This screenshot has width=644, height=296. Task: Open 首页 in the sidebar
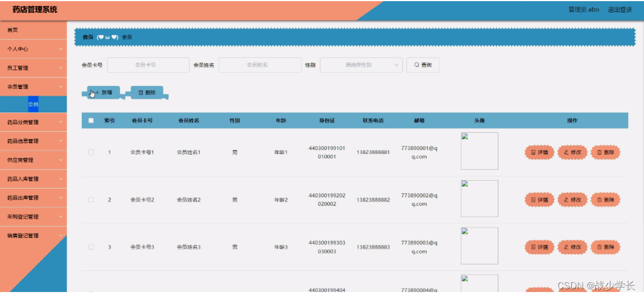point(33,30)
